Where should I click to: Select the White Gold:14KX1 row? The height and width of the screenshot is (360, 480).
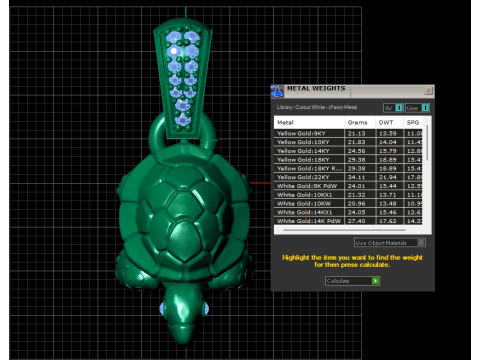(x=348, y=212)
